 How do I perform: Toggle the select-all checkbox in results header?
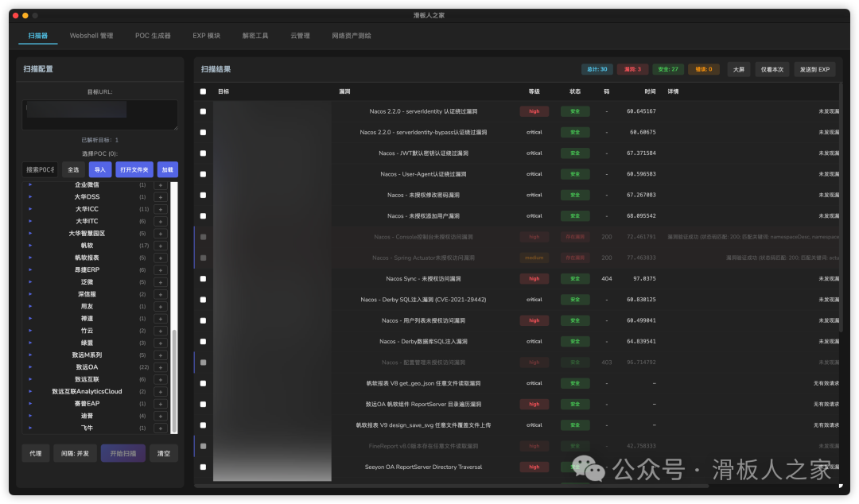[x=204, y=91]
